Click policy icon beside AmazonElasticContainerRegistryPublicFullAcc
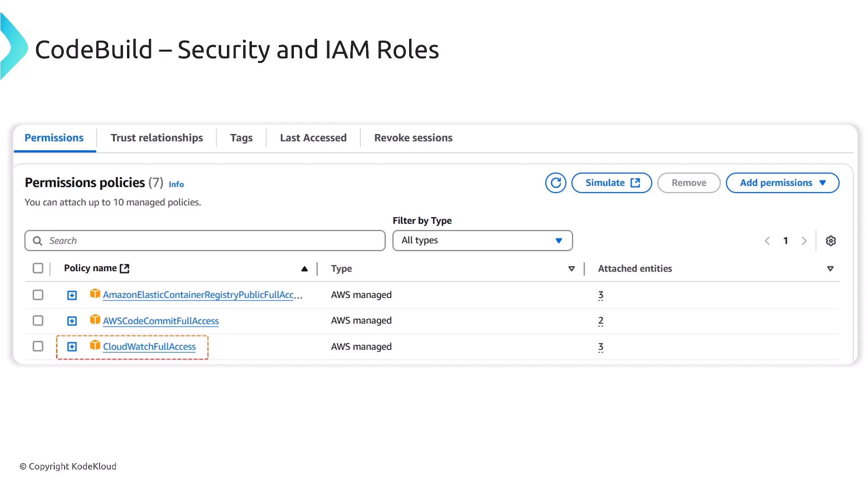Viewport: 868px width, 488px height. [95, 294]
